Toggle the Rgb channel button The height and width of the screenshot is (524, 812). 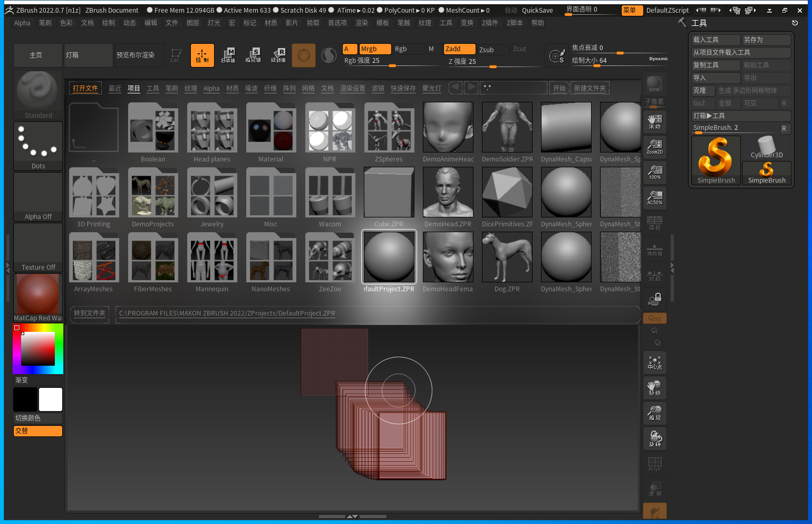click(x=408, y=49)
